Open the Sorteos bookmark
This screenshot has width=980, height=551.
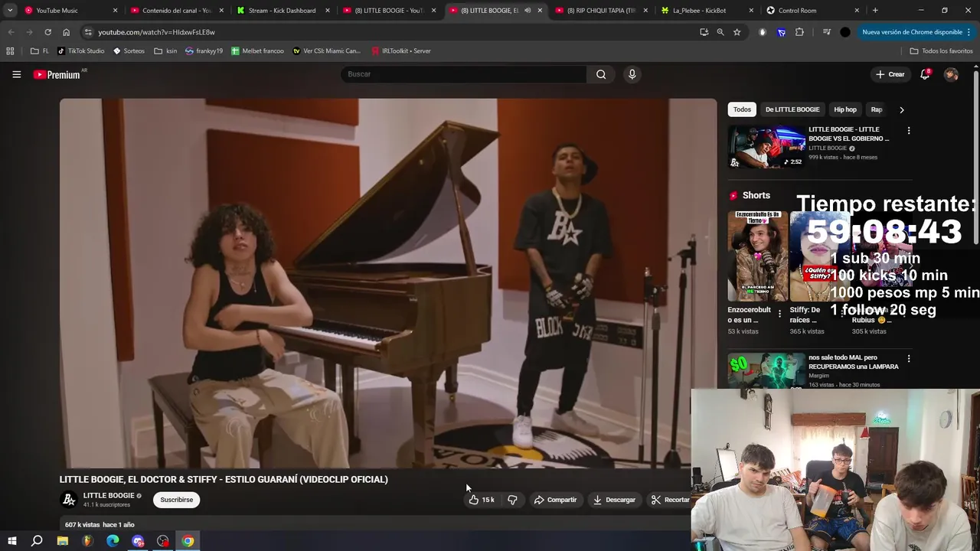tap(129, 51)
